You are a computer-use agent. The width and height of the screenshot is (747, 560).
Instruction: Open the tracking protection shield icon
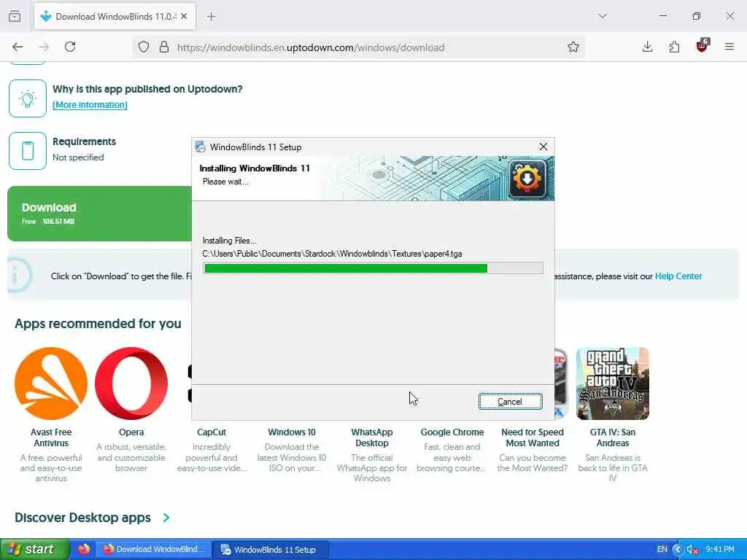click(144, 47)
